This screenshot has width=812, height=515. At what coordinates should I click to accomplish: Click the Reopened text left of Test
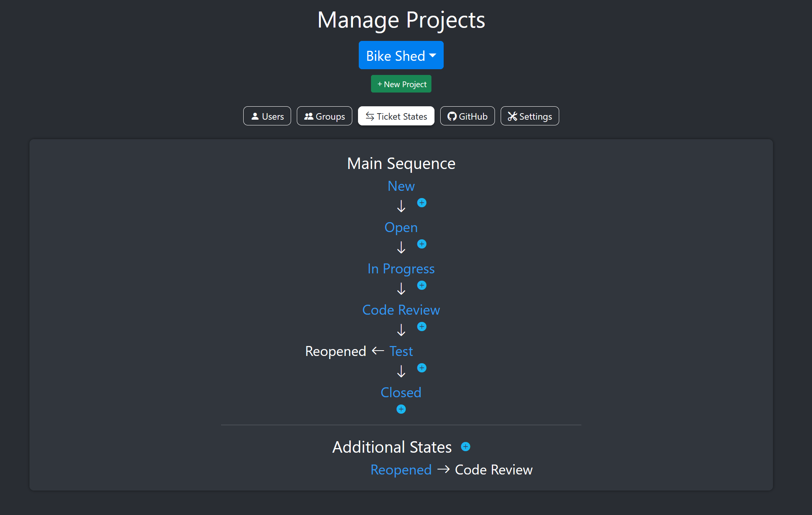coord(335,351)
